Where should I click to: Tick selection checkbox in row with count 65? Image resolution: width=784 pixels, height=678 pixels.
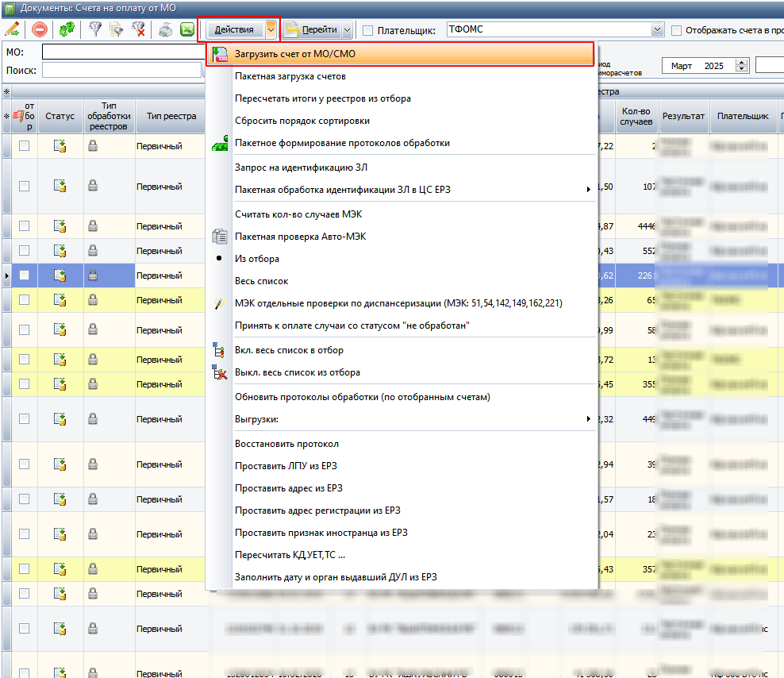coord(24,300)
